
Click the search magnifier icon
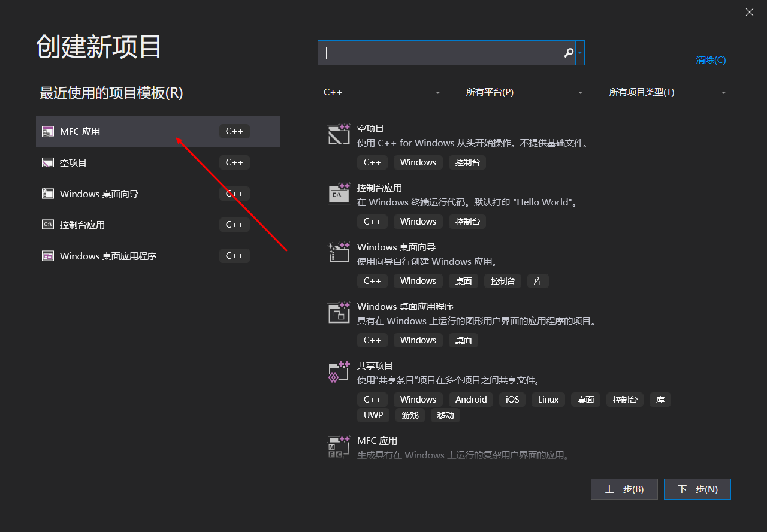coord(567,53)
